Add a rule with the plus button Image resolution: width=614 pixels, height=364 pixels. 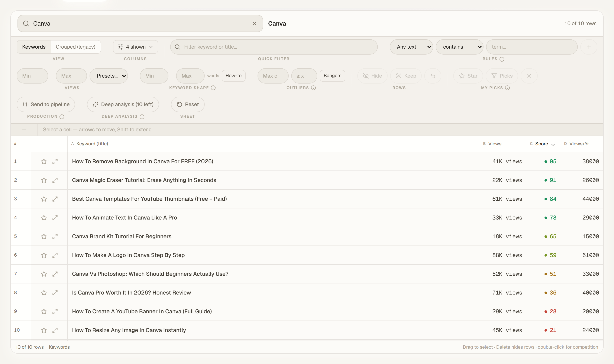coord(589,47)
